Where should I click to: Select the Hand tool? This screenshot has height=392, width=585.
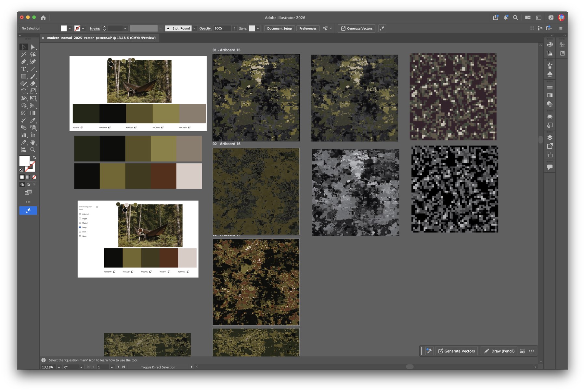[33, 142]
